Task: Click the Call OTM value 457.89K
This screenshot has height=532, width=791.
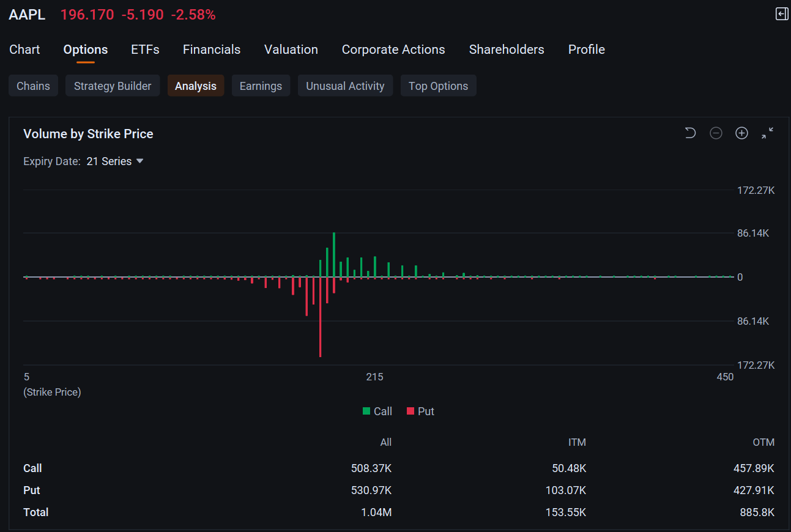Action: coord(754,468)
